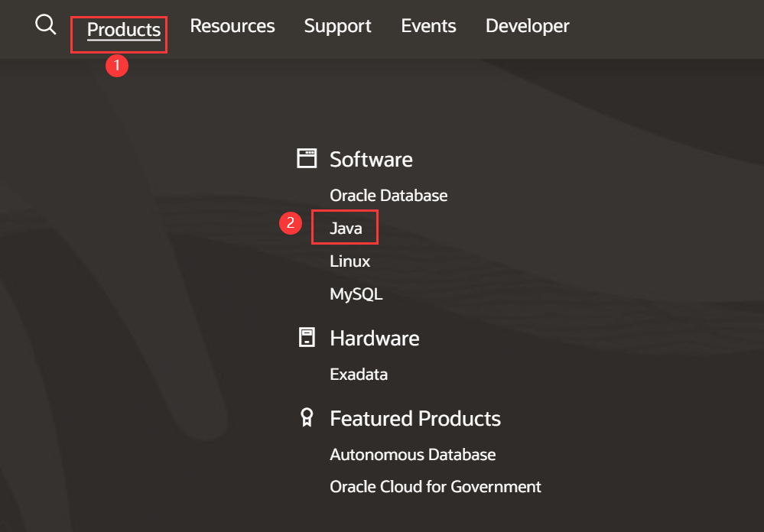
Task: Open the Oracle Database link
Action: (389, 196)
